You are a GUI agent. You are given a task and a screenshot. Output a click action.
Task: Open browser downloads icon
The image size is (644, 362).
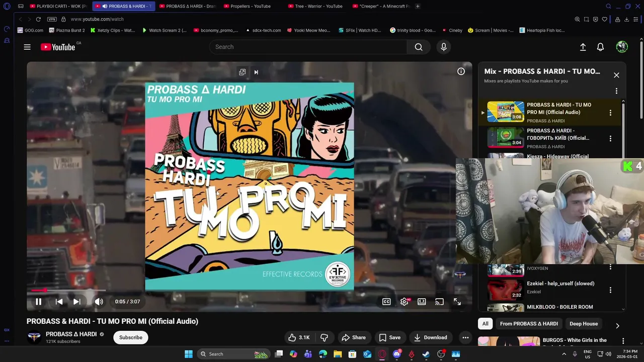pyautogui.click(x=626, y=19)
